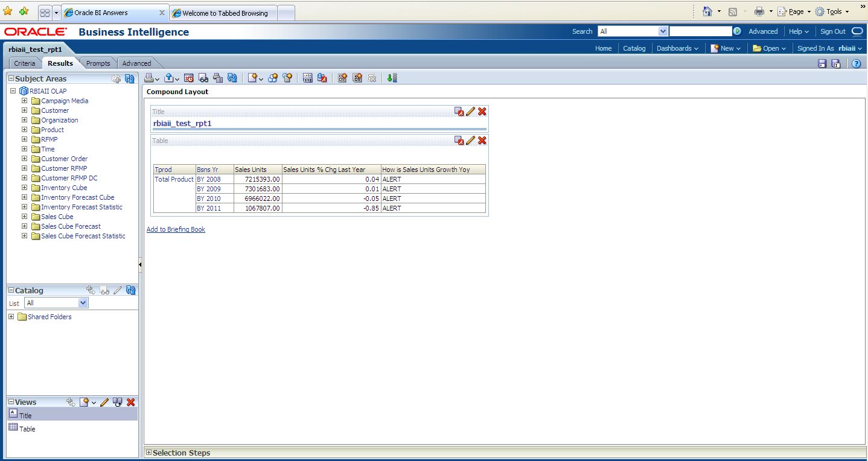The height and width of the screenshot is (461, 868).
Task: Expand the Shared Folders tree node
Action: coord(11,317)
